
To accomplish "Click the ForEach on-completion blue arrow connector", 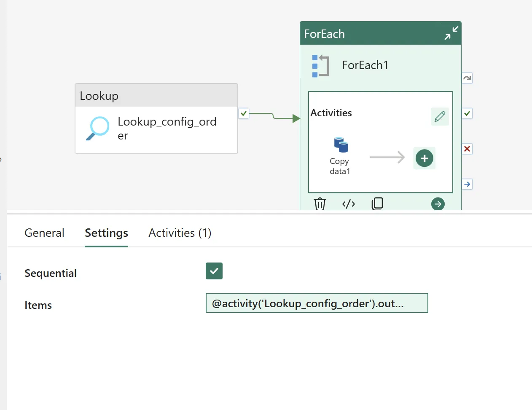I will [467, 184].
